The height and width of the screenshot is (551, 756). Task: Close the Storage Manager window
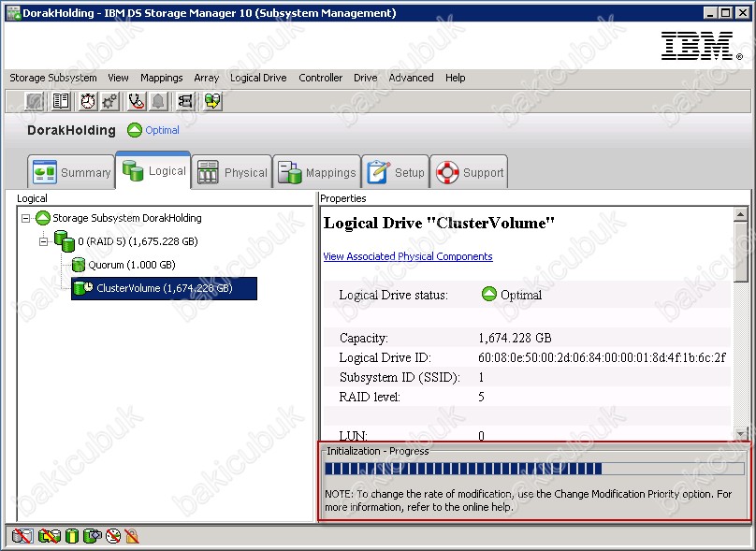[743, 13]
